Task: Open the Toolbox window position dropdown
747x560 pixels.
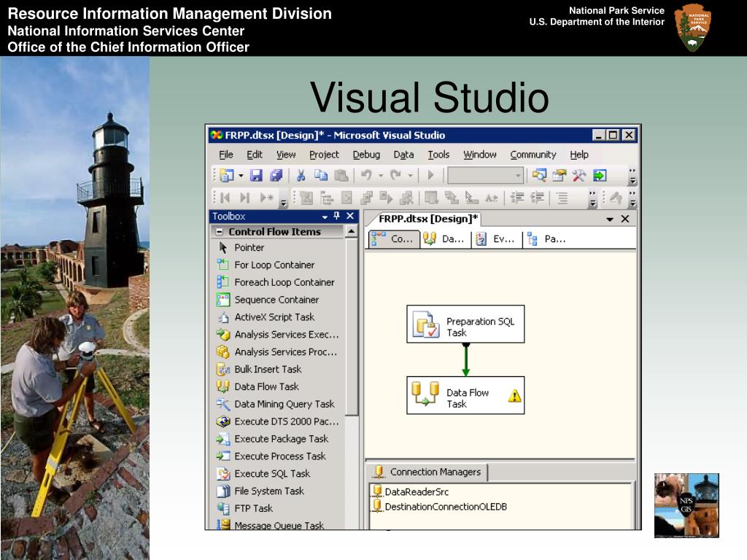Action: click(325, 217)
